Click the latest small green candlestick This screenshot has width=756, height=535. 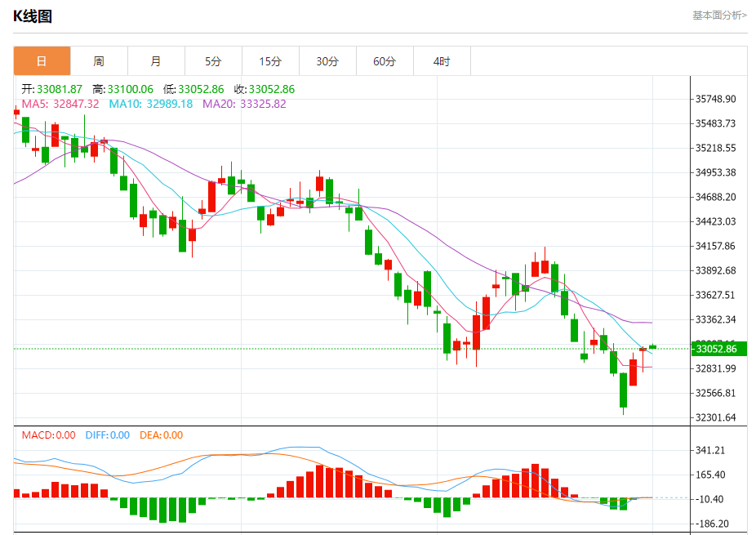(653, 346)
